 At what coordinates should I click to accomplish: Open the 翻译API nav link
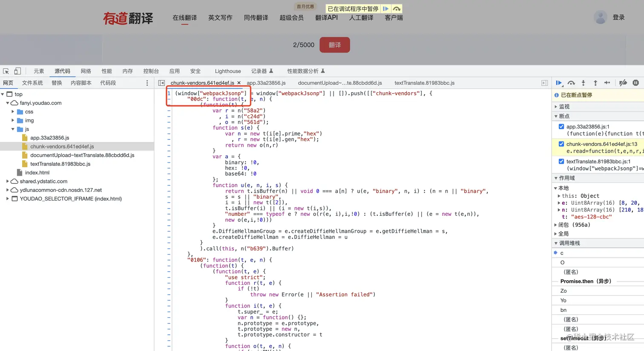[x=326, y=17]
